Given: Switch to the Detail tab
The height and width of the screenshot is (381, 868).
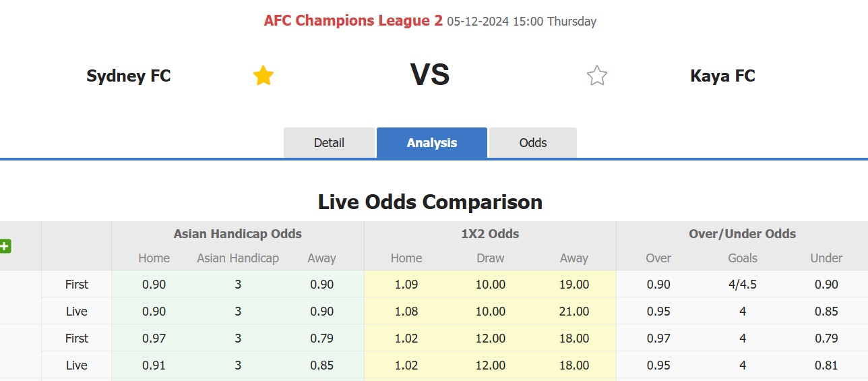Looking at the screenshot, I should tap(329, 143).
